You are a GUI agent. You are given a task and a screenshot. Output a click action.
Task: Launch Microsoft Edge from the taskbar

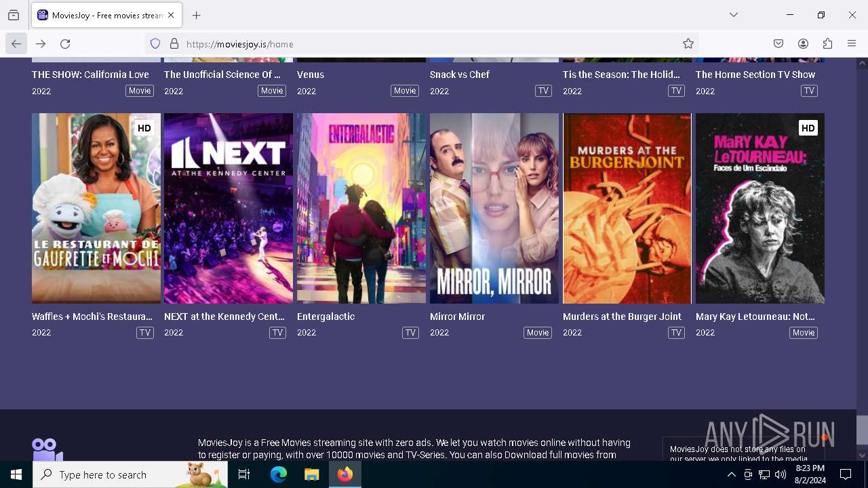coord(279,475)
